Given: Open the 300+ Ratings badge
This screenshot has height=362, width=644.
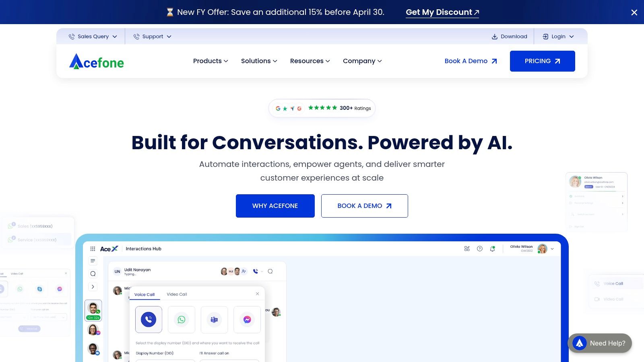Looking at the screenshot, I should point(322,108).
